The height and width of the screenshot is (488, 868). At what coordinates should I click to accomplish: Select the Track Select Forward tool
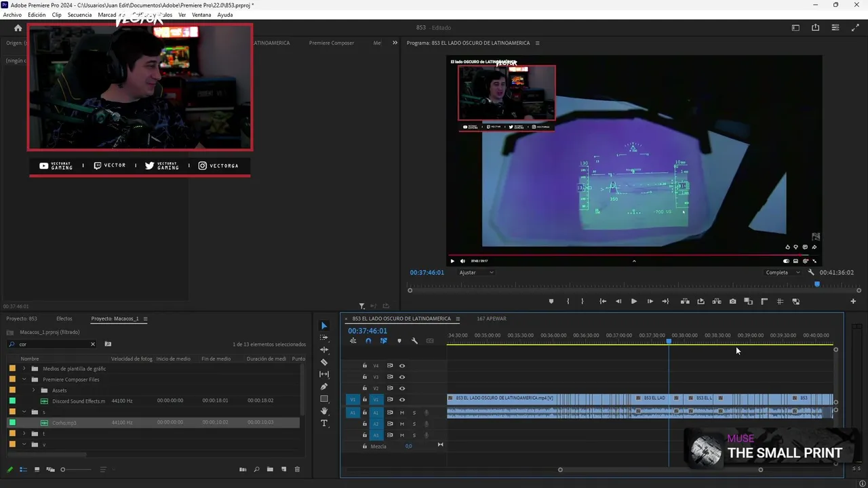tap(324, 338)
